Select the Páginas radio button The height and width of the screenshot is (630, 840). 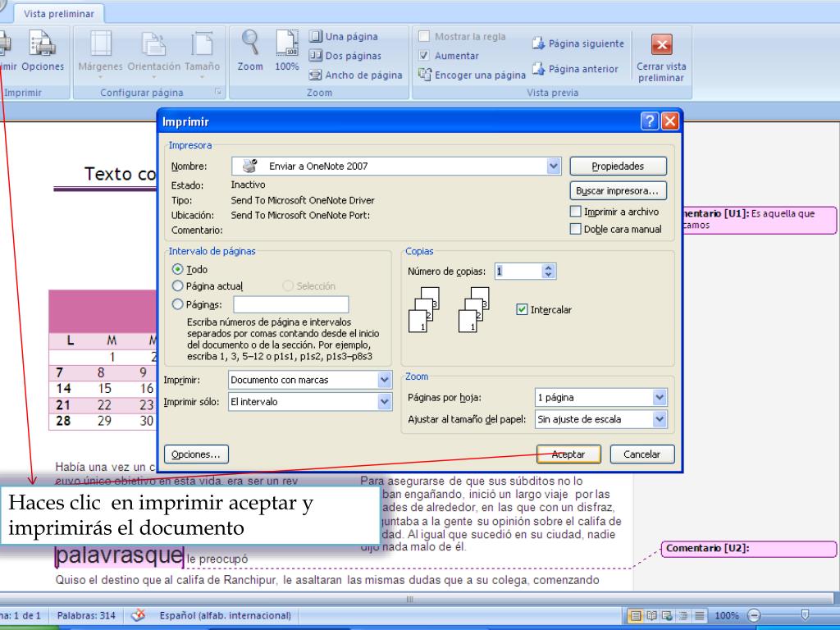(177, 304)
